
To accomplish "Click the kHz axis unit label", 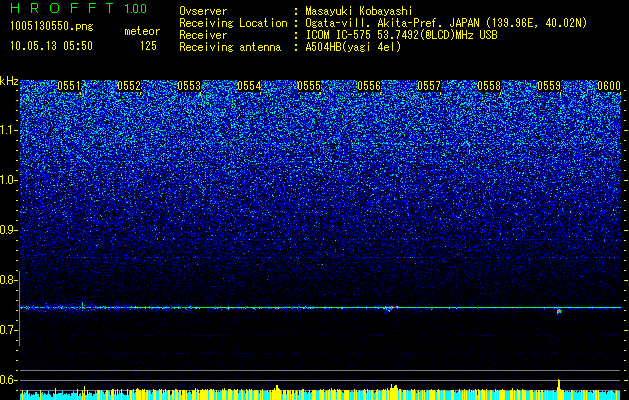I will (9, 81).
